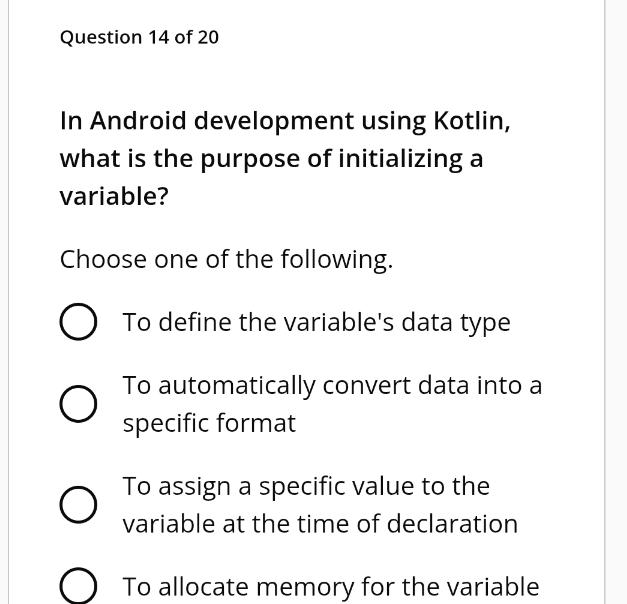Image resolution: width=627 pixels, height=604 pixels.
Task: Click the question line "what is the purpose of initializing a"
Action: 271,158
